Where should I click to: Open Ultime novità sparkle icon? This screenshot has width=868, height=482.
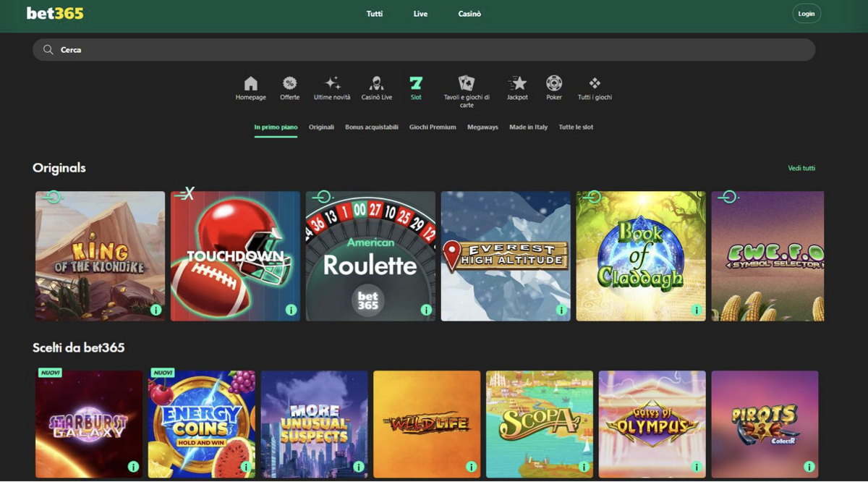[332, 83]
